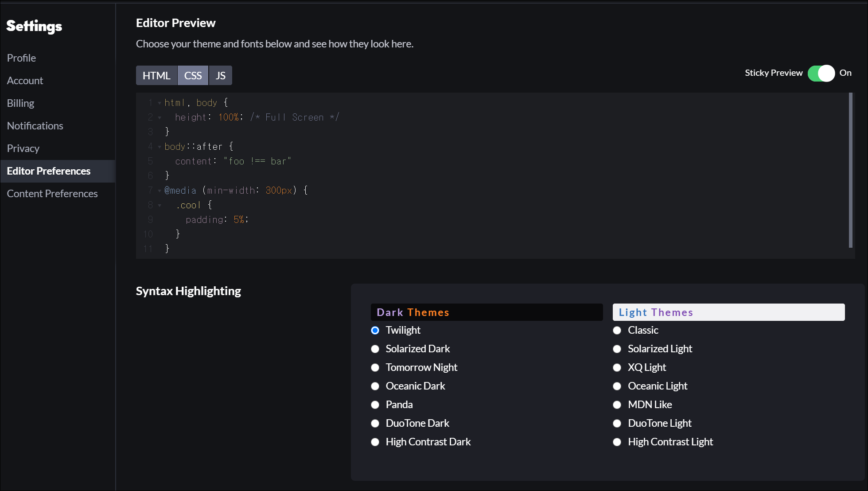
Task: Click the editor preview vertical scrollbar
Action: 850,171
